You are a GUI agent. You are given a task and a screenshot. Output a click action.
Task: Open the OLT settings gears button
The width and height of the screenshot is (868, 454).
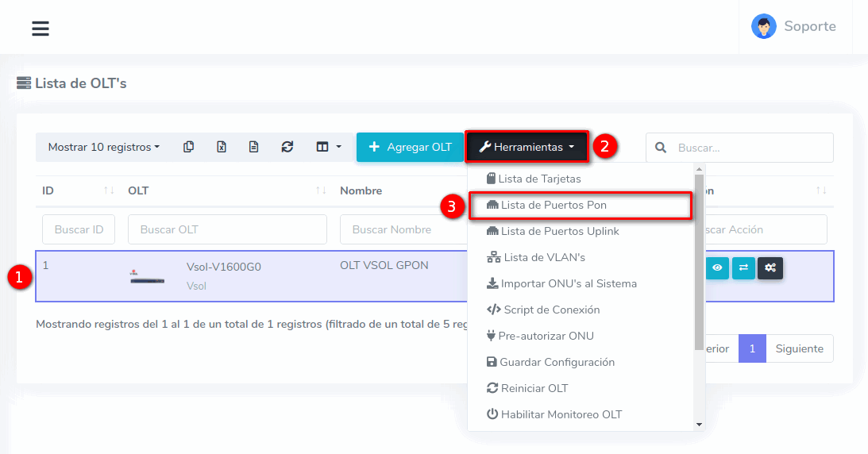(x=770, y=268)
